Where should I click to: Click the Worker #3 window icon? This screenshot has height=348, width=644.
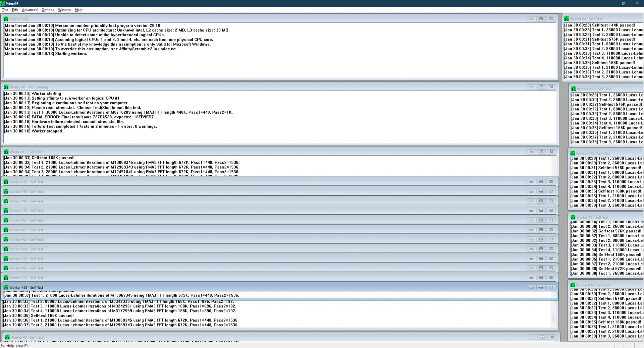[7, 337]
